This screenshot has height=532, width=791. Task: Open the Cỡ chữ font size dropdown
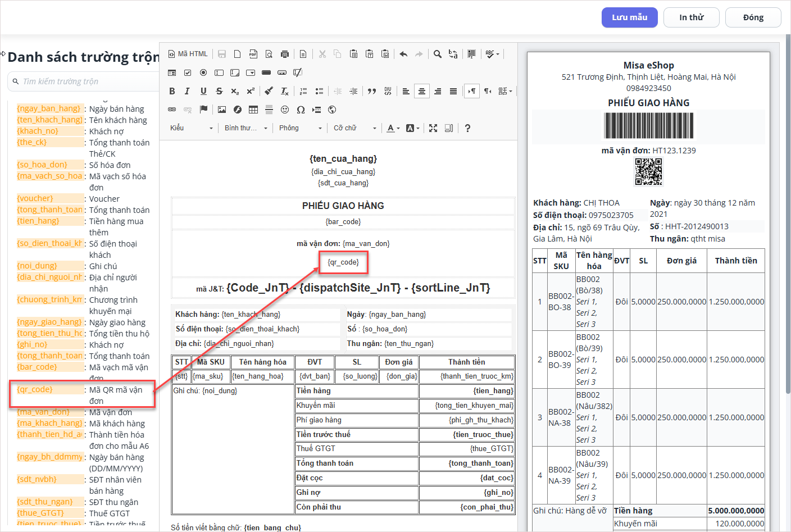tap(355, 128)
